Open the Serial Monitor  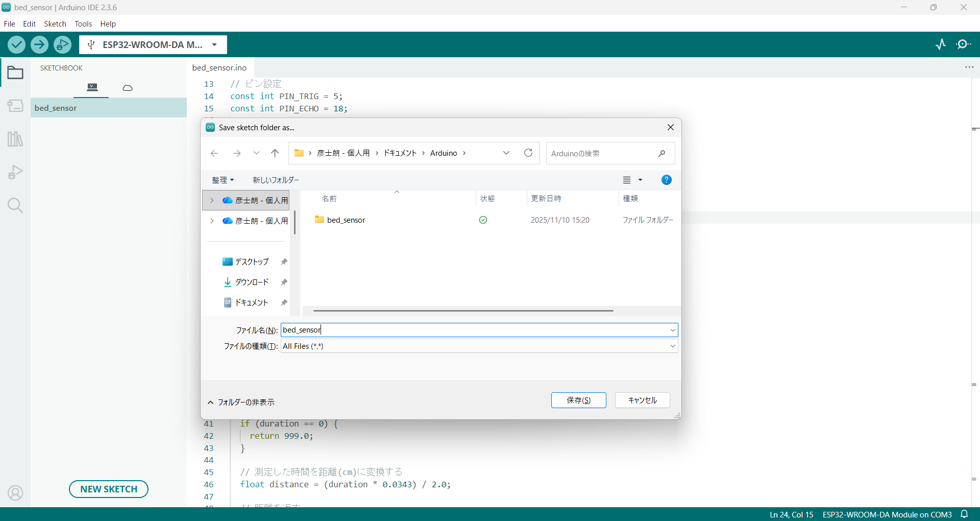point(964,44)
